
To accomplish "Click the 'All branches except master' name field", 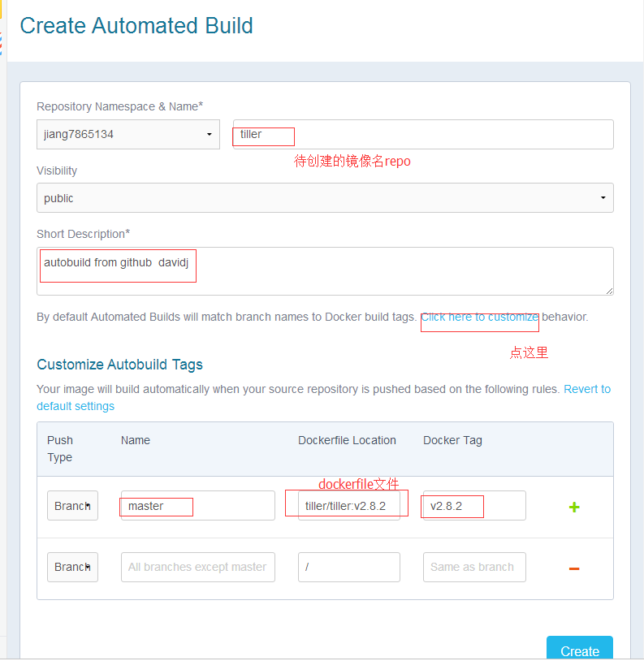I will click(197, 567).
